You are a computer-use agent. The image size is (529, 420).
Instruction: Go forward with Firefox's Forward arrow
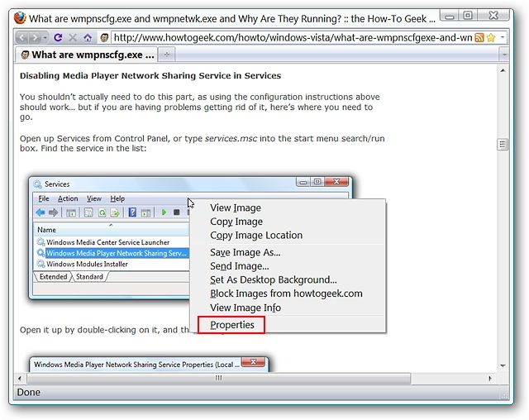click(x=35, y=37)
